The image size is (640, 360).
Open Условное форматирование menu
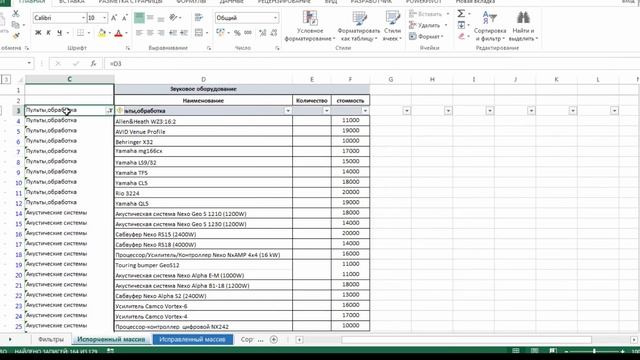309,26
